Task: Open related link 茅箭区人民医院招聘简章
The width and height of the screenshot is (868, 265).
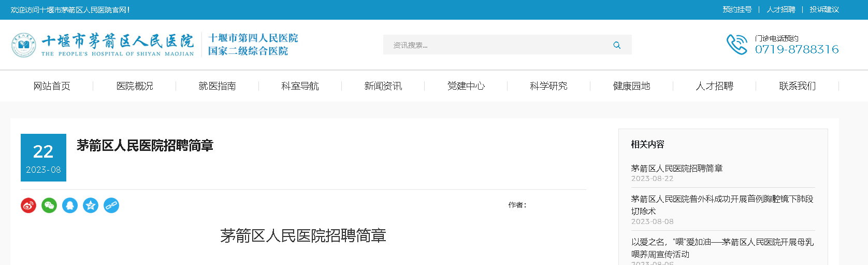Action: point(677,169)
